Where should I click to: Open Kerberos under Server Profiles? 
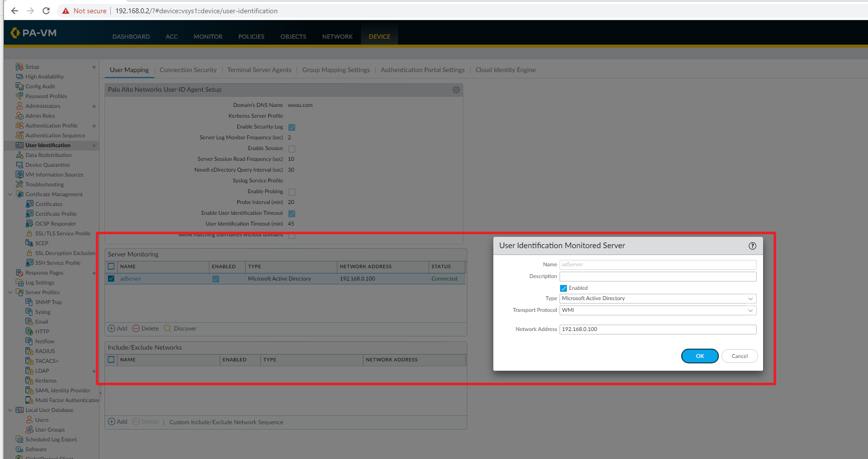point(46,381)
